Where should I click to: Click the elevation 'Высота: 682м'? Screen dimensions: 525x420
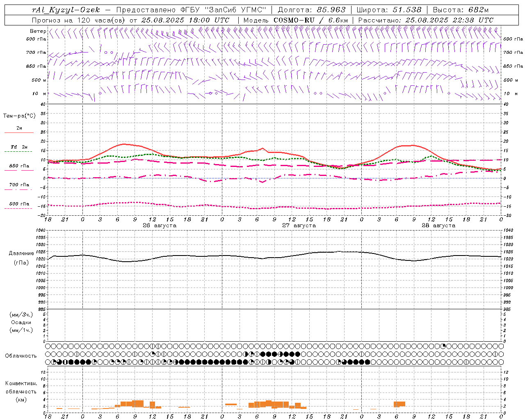(461, 10)
